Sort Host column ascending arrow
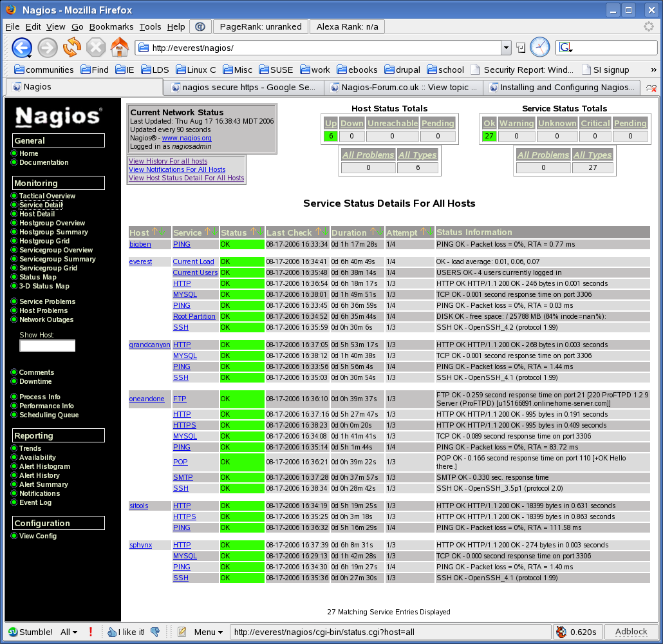 pos(154,232)
